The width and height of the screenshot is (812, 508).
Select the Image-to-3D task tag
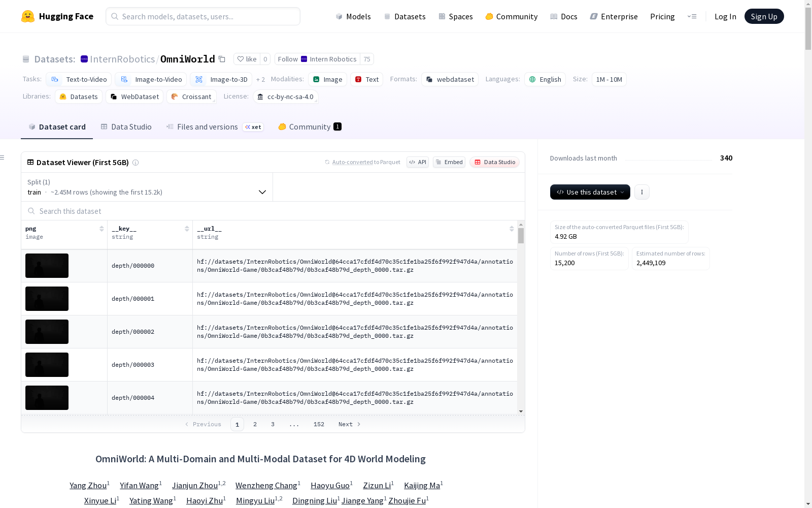click(221, 79)
